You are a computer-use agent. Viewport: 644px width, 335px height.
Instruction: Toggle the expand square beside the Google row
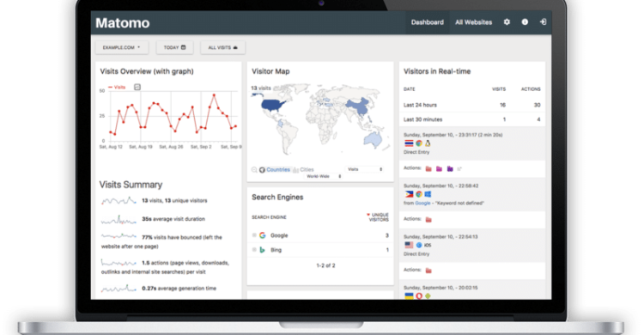point(254,235)
